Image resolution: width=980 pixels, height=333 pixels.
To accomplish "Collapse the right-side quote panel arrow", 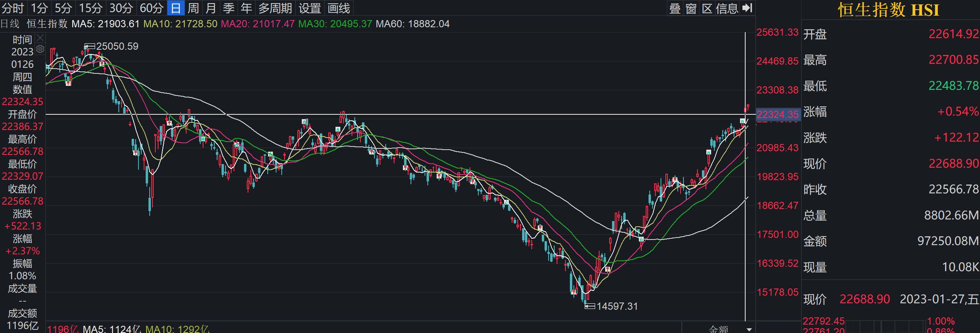I will [747, 8].
